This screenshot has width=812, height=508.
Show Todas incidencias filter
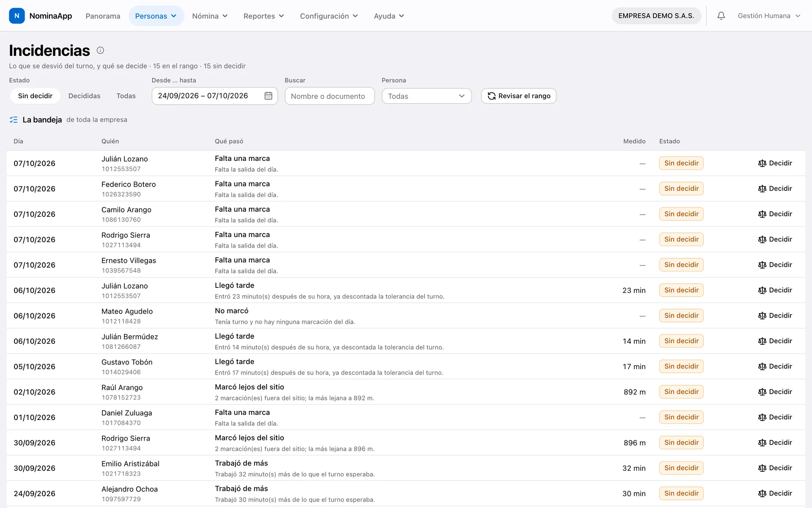(126, 96)
